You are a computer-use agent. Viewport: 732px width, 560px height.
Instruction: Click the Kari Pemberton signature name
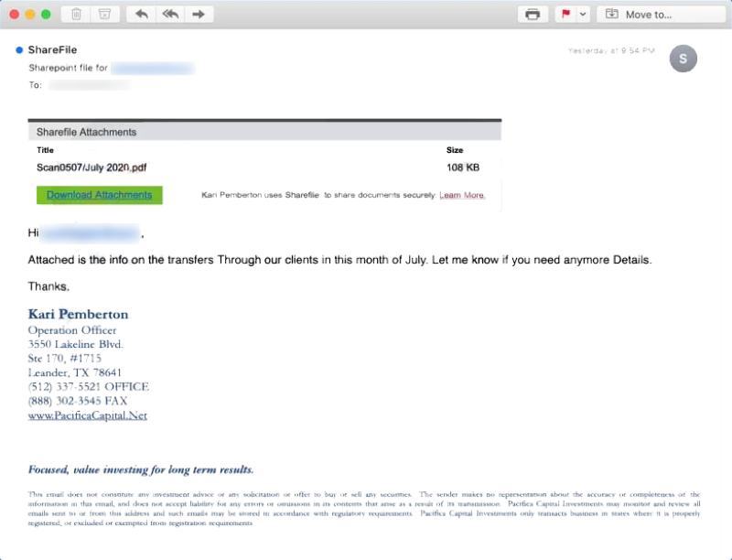click(78, 314)
